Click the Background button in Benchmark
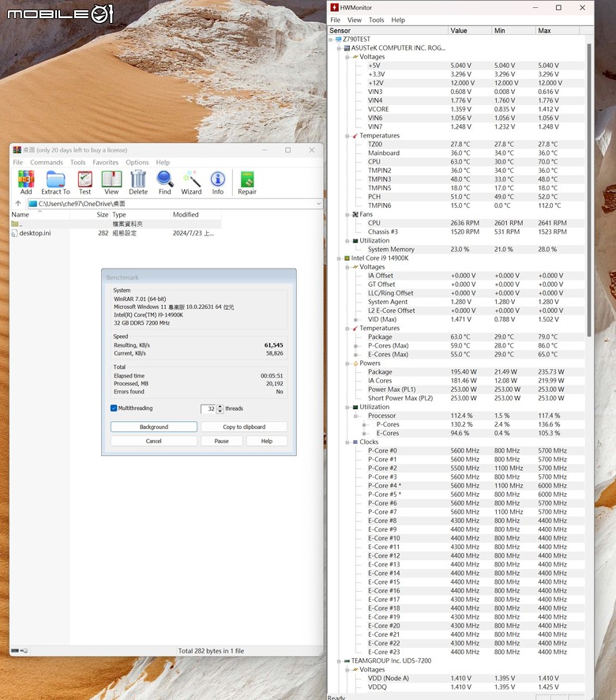This screenshot has height=700, width=616. coord(153,427)
